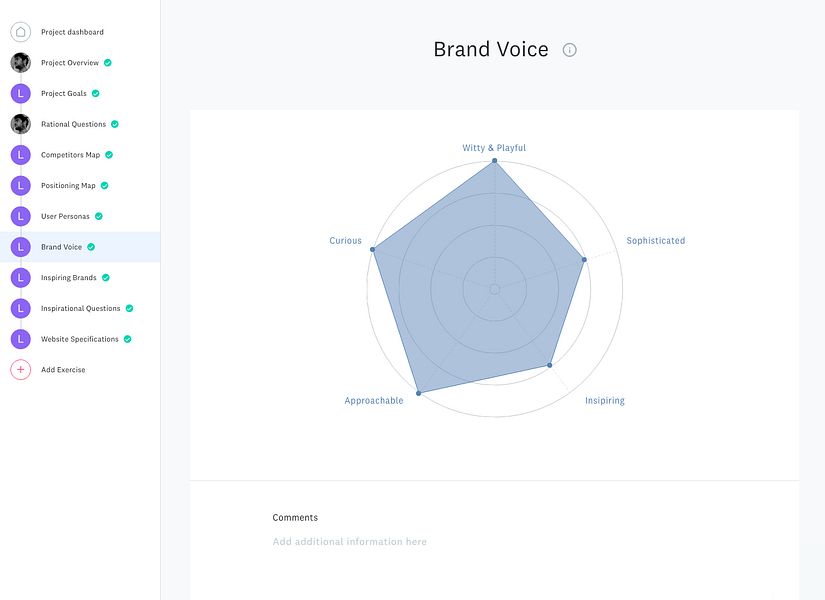Screen dimensions: 825x600
Task: Select the Brand Voice sidebar item
Action: 61,247
